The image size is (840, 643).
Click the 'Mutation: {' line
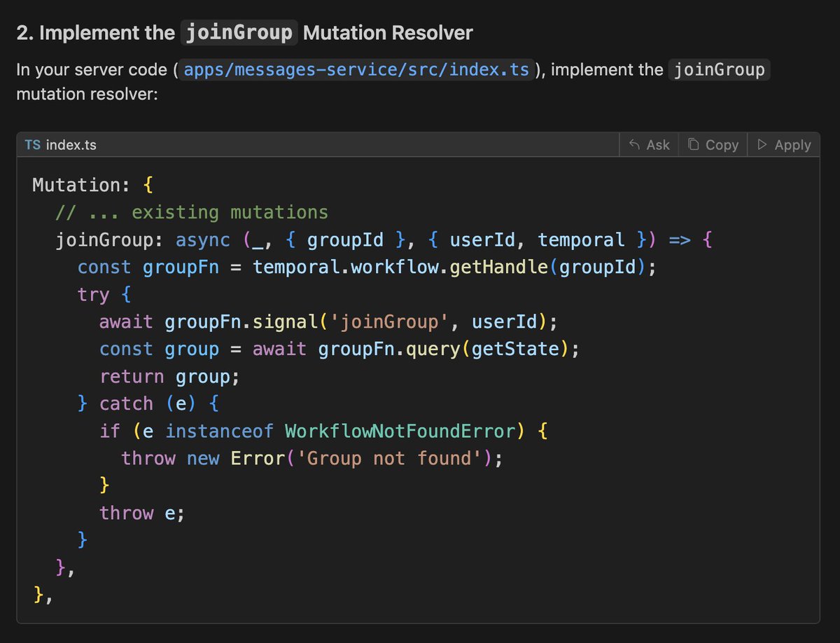point(92,185)
